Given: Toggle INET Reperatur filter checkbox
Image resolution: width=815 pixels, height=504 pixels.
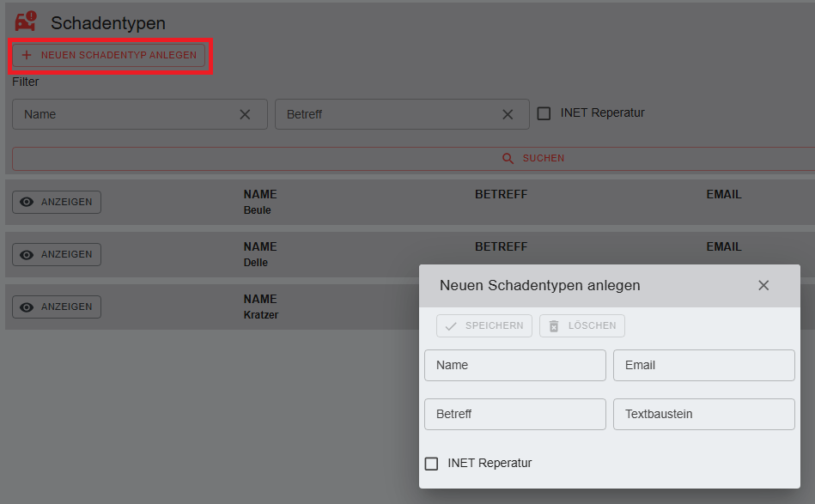Looking at the screenshot, I should pos(544,113).
